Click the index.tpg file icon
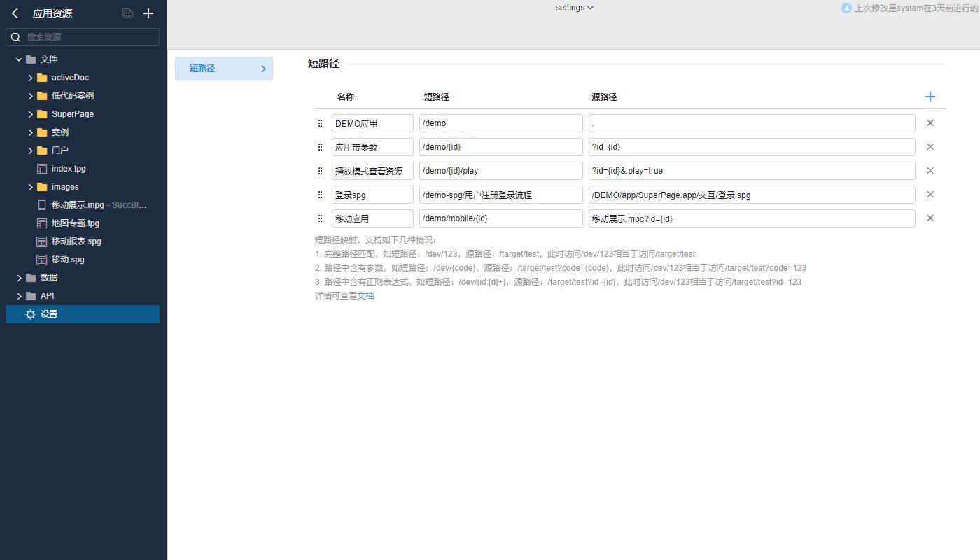The height and width of the screenshot is (560, 980). tap(42, 169)
